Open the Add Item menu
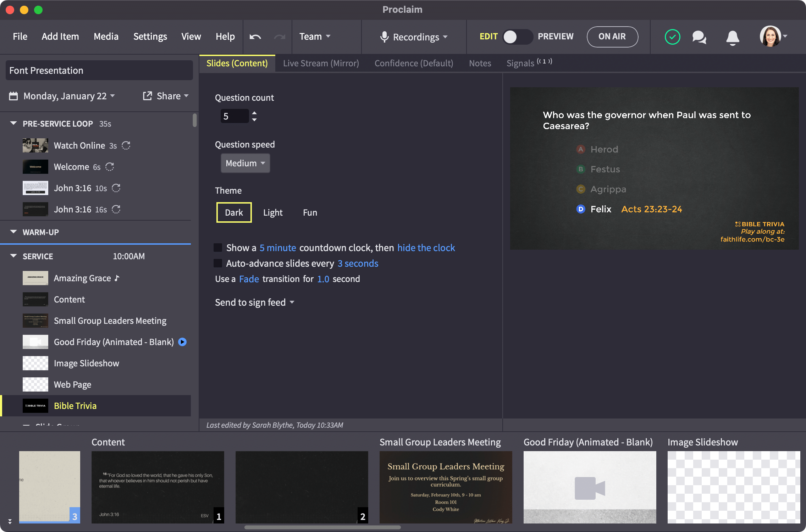 click(x=60, y=37)
